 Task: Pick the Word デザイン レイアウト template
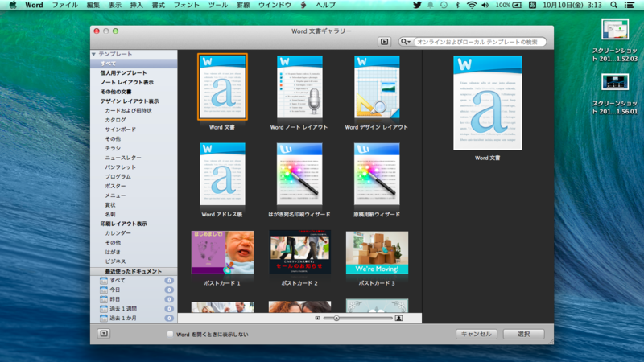coord(377,87)
